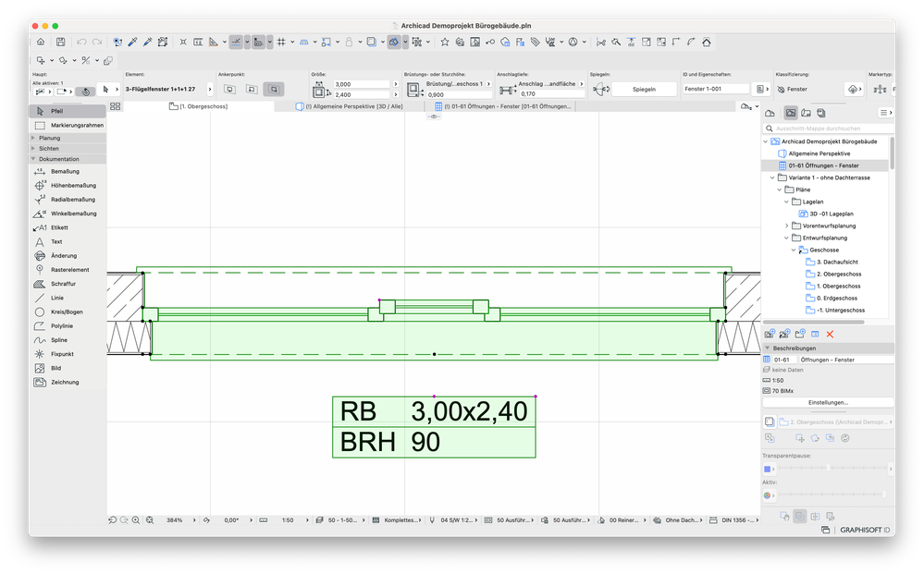
Task: Select the Schraffur fill tool
Action: click(x=68, y=284)
